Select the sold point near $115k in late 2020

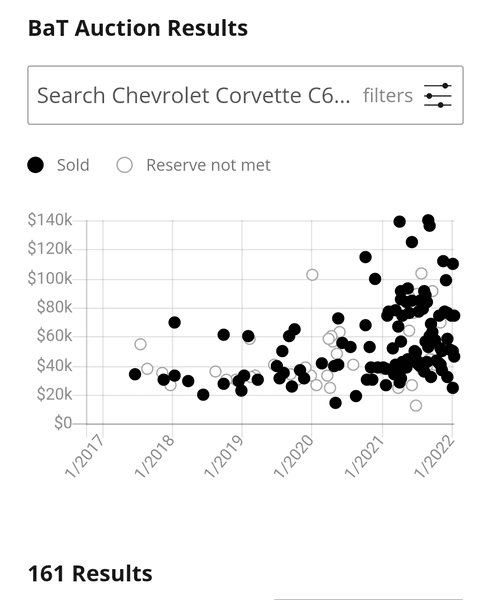point(365,257)
